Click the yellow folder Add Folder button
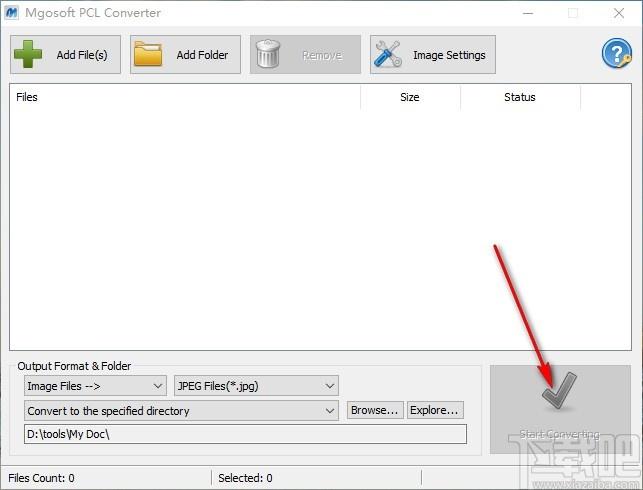Screen dimensions: 643x490 click(185, 55)
